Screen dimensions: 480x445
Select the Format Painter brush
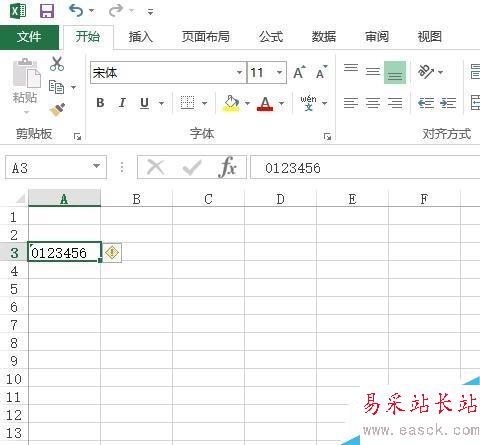coord(57,110)
